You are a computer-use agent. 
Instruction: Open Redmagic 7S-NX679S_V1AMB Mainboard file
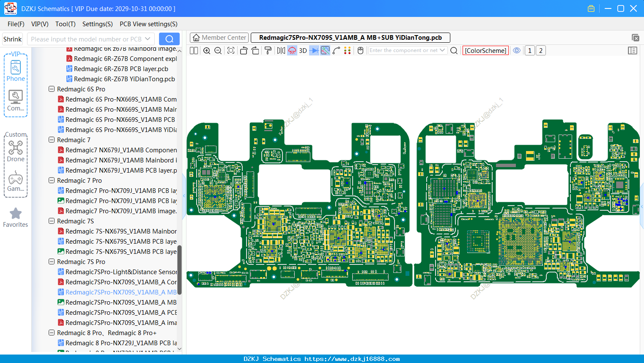click(x=117, y=231)
